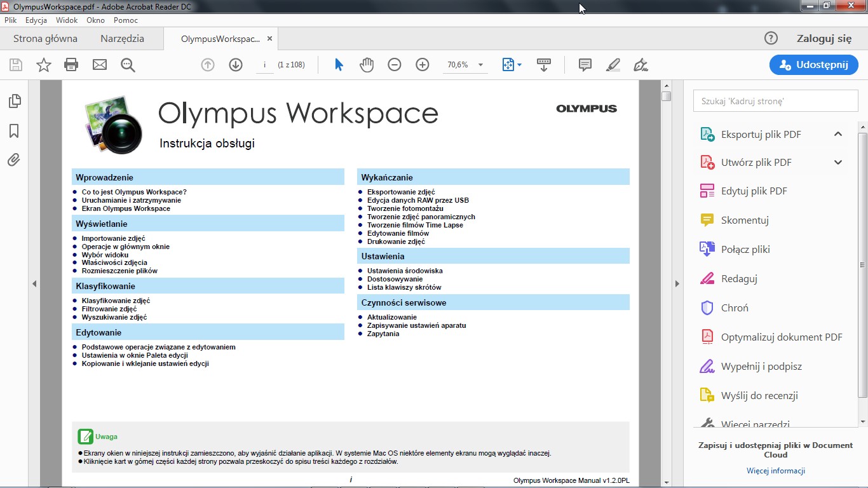Add a sticky note comment
This screenshot has height=488, width=868.
coord(585,65)
